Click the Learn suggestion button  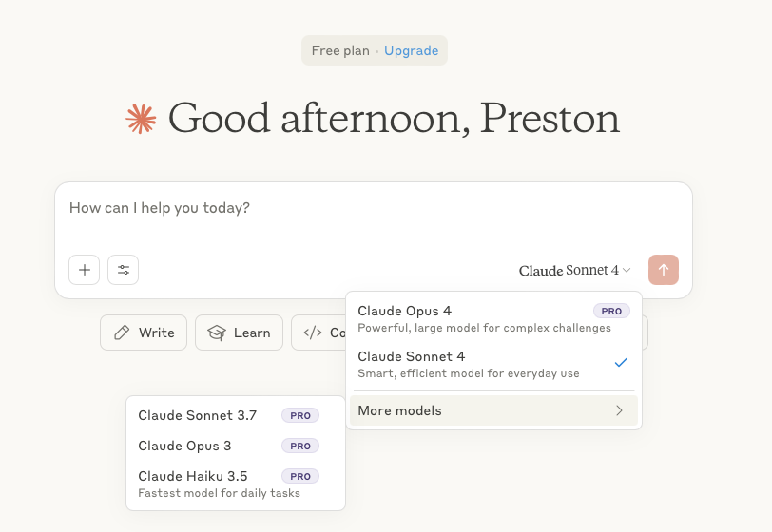(x=239, y=332)
